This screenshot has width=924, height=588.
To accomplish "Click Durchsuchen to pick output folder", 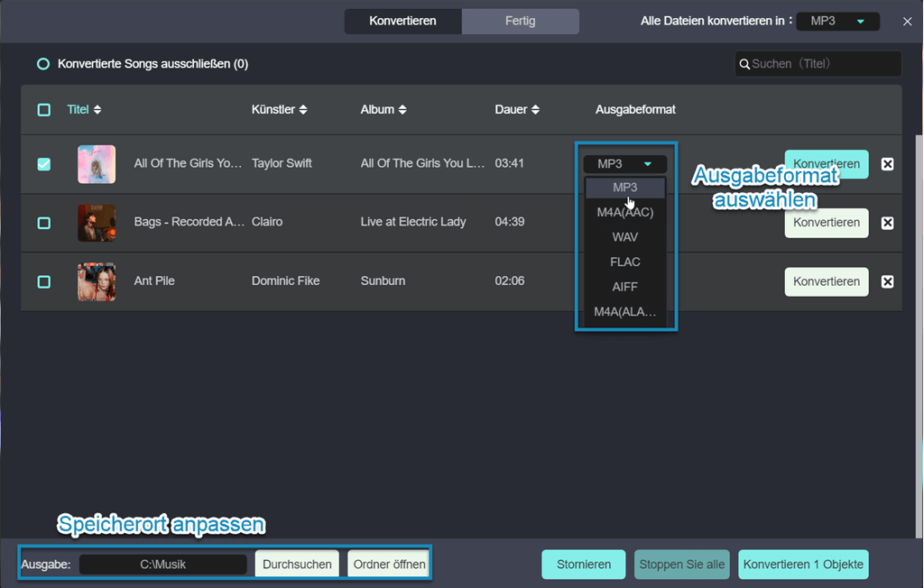I will (297, 565).
